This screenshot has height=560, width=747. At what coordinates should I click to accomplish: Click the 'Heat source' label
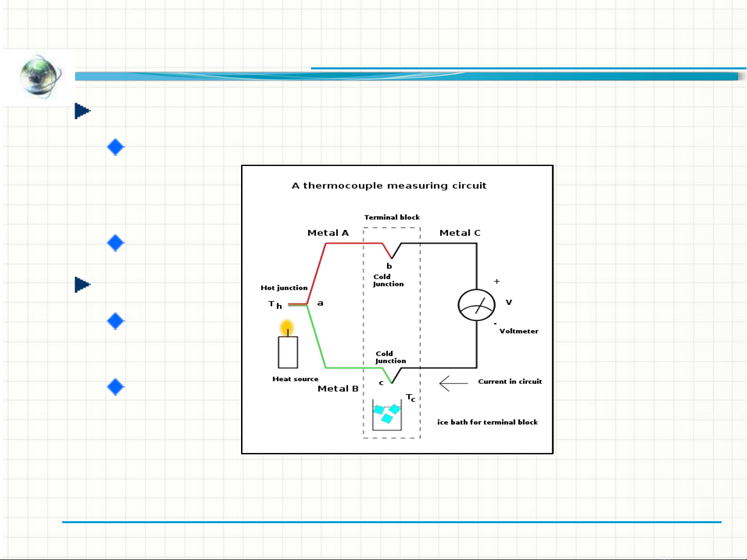(295, 379)
